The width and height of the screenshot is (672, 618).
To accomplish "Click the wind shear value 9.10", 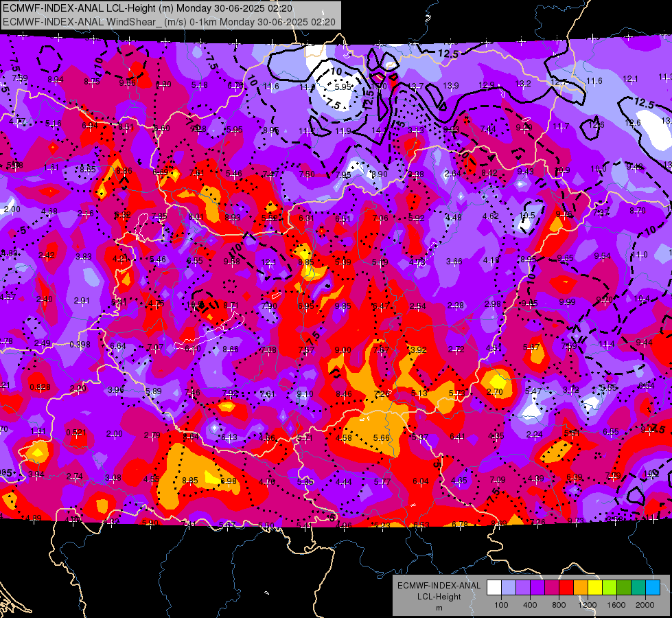I will pos(305,393).
